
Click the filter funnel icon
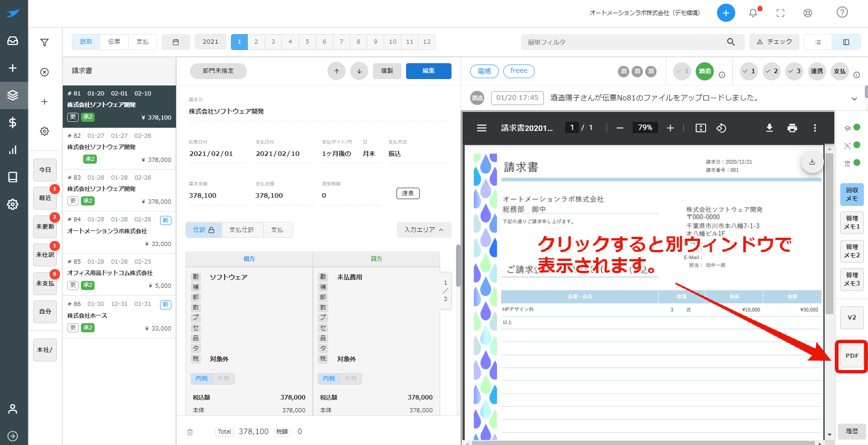pos(45,42)
